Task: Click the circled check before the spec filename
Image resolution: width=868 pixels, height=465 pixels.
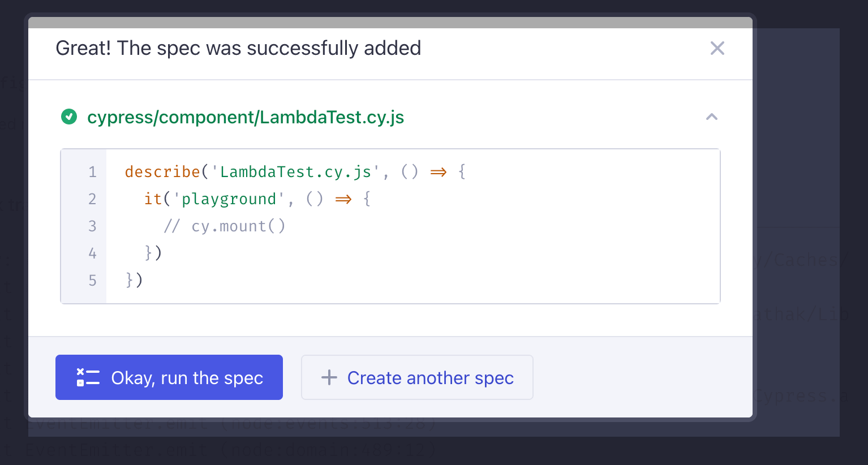Action: coord(69,117)
